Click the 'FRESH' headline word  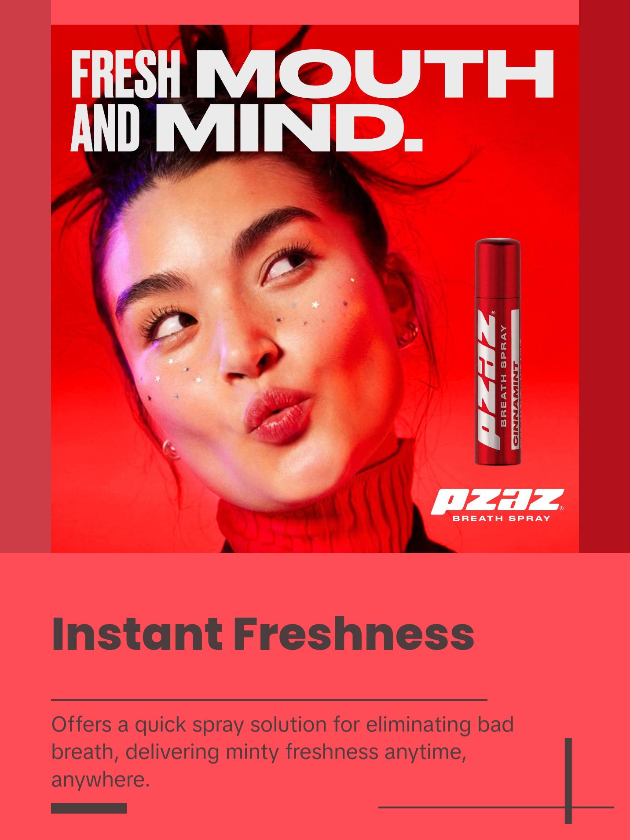[127, 74]
